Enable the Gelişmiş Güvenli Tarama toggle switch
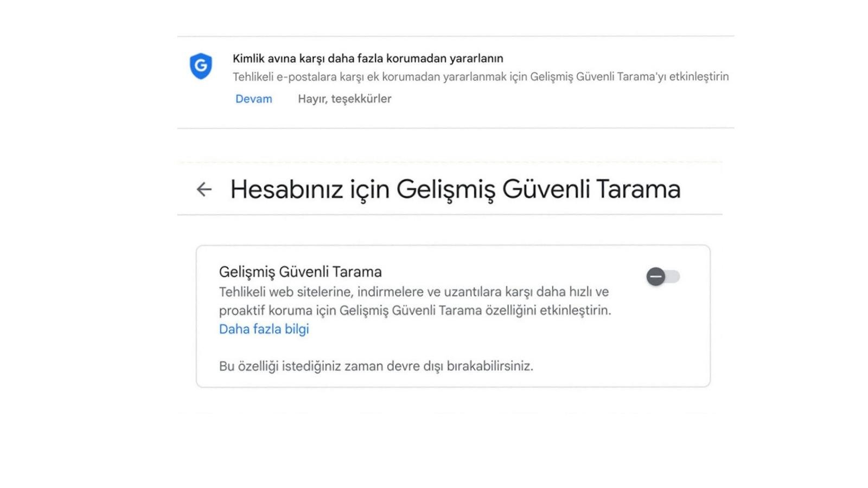The height and width of the screenshot is (488, 868). [x=662, y=277]
